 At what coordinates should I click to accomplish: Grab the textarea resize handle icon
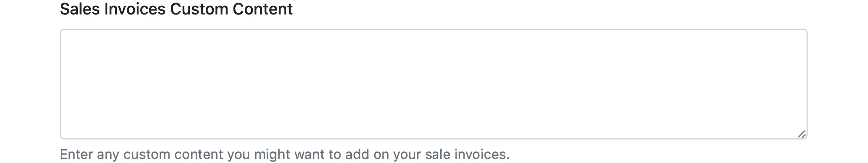pyautogui.click(x=801, y=134)
